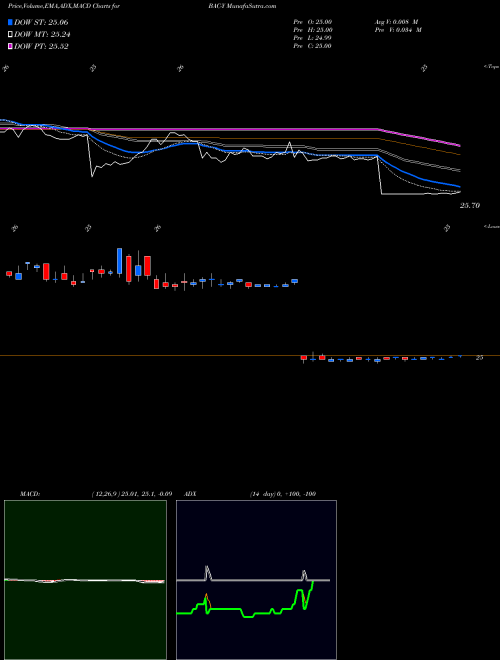Open the dark blue ADX indicator chart panel
The height and width of the screenshot is (660, 500).
[x=256, y=580]
